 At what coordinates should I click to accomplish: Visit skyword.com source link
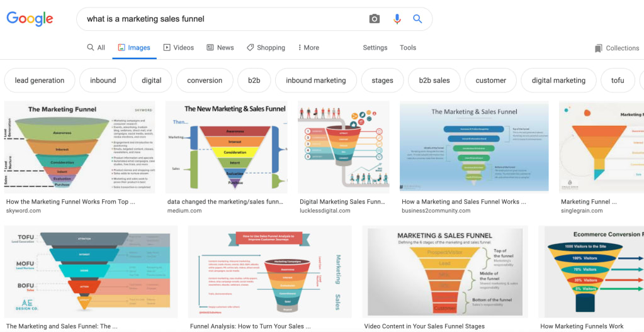click(23, 211)
